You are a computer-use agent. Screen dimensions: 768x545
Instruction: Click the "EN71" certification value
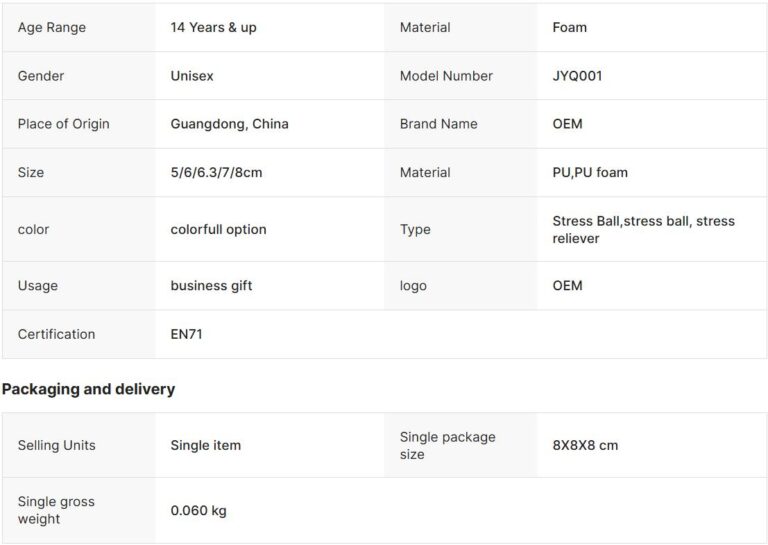(187, 334)
